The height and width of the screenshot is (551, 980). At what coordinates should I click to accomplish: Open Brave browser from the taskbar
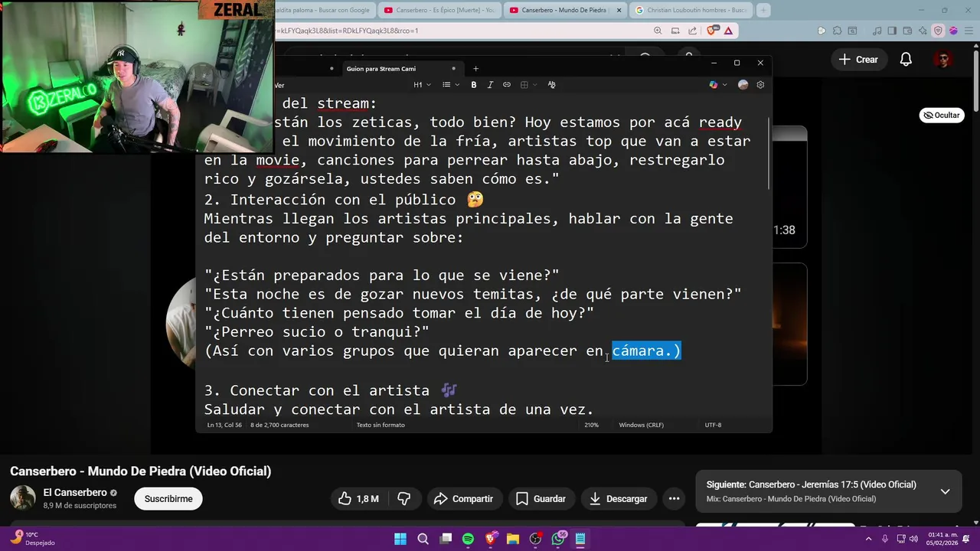point(490,539)
